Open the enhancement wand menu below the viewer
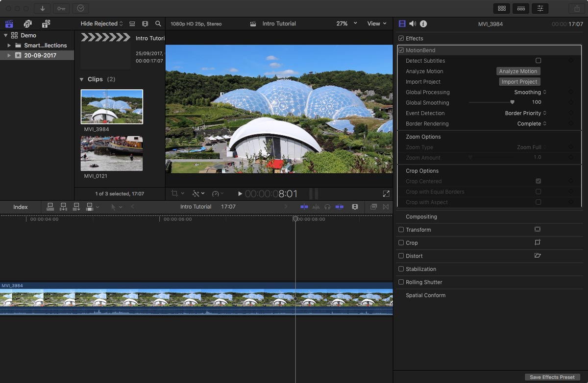This screenshot has height=383, width=588. pos(198,194)
